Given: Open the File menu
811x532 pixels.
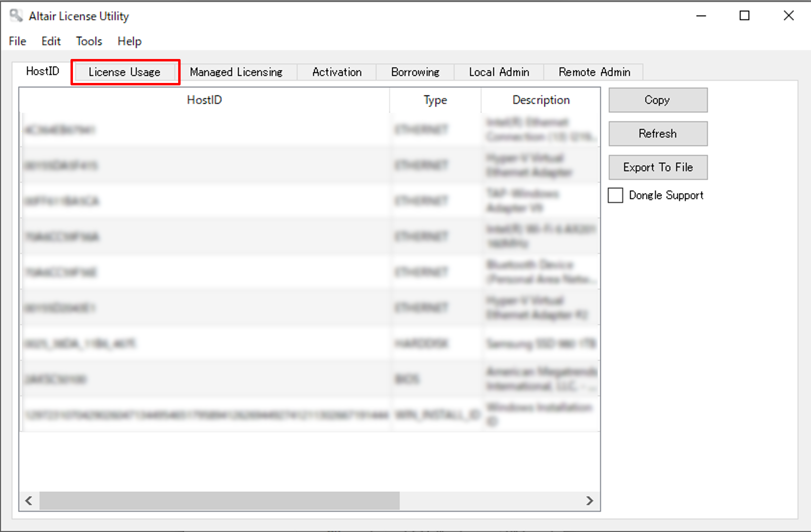Looking at the screenshot, I should [x=17, y=41].
